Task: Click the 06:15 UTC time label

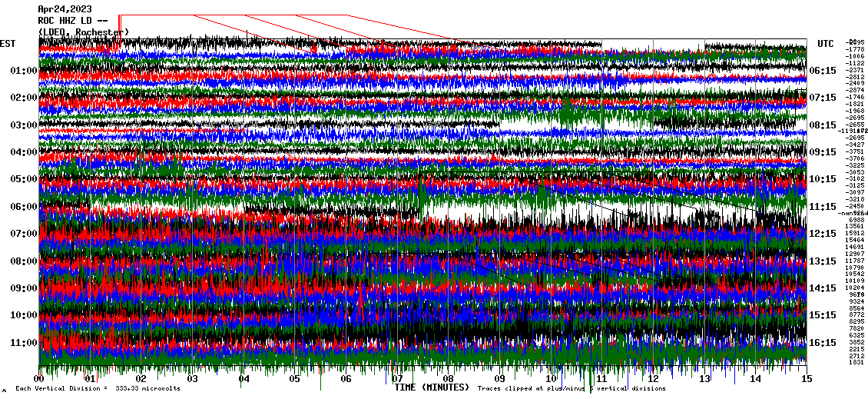Action: [823, 71]
